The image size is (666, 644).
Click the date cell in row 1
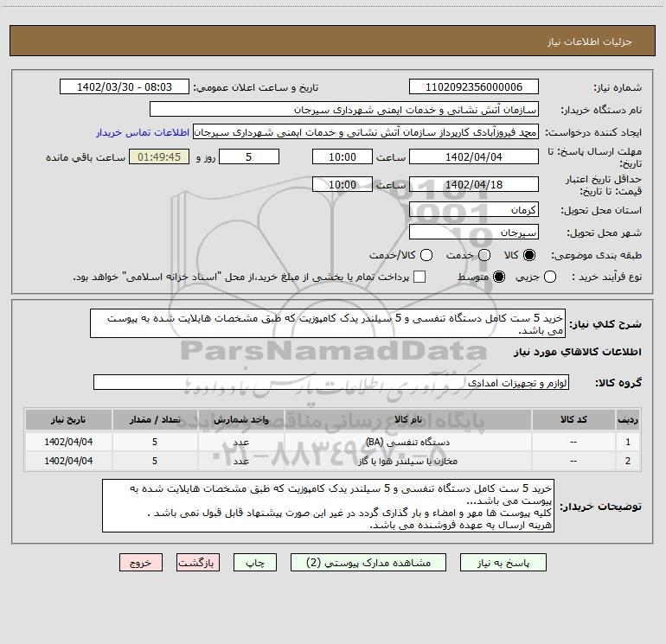click(68, 442)
